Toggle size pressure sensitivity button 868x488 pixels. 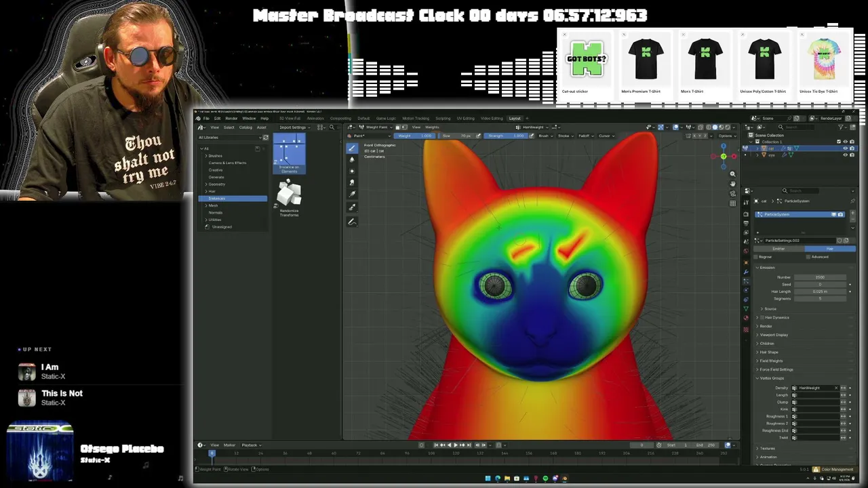(x=477, y=136)
